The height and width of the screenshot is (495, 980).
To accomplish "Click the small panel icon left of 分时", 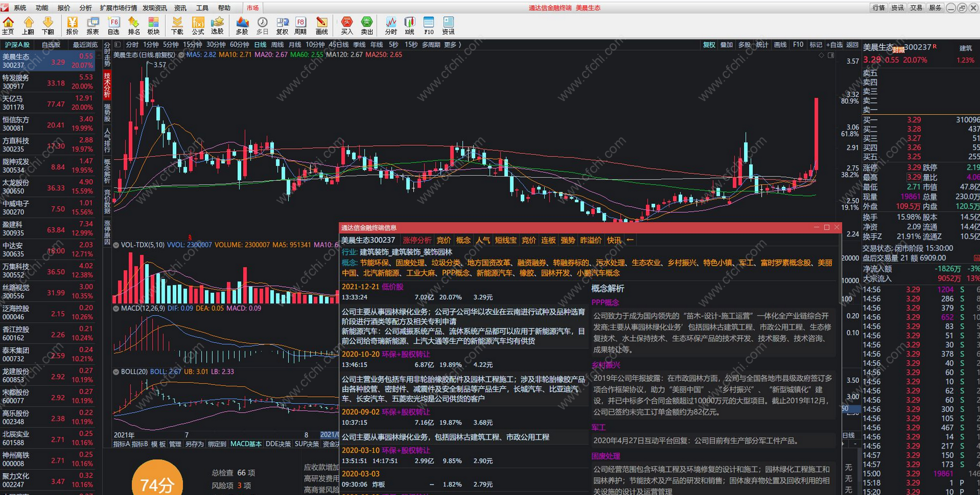I will (x=118, y=44).
